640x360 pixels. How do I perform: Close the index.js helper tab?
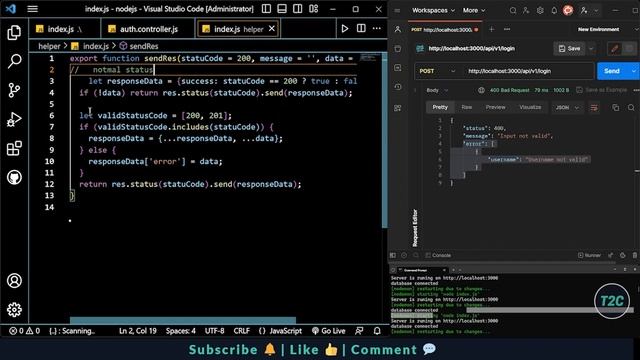coord(272,29)
